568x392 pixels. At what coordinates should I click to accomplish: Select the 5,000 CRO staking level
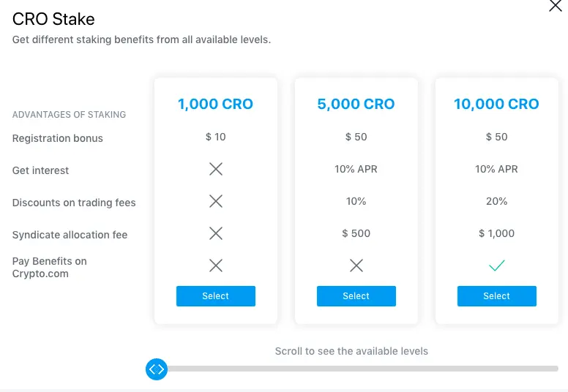click(356, 296)
